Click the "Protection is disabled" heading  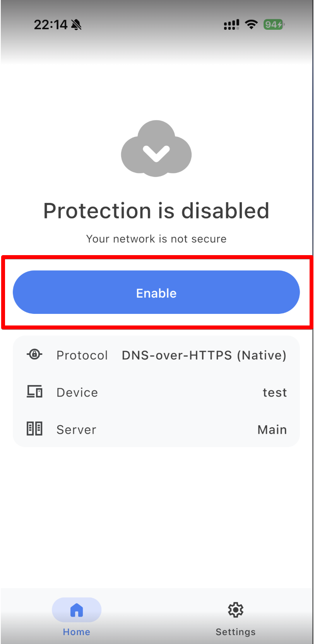click(x=156, y=211)
